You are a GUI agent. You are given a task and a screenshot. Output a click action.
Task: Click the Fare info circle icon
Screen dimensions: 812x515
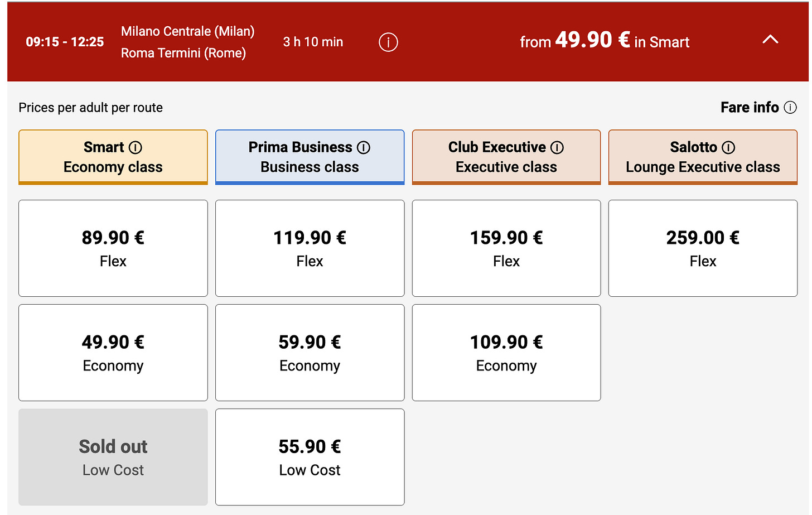click(x=791, y=107)
